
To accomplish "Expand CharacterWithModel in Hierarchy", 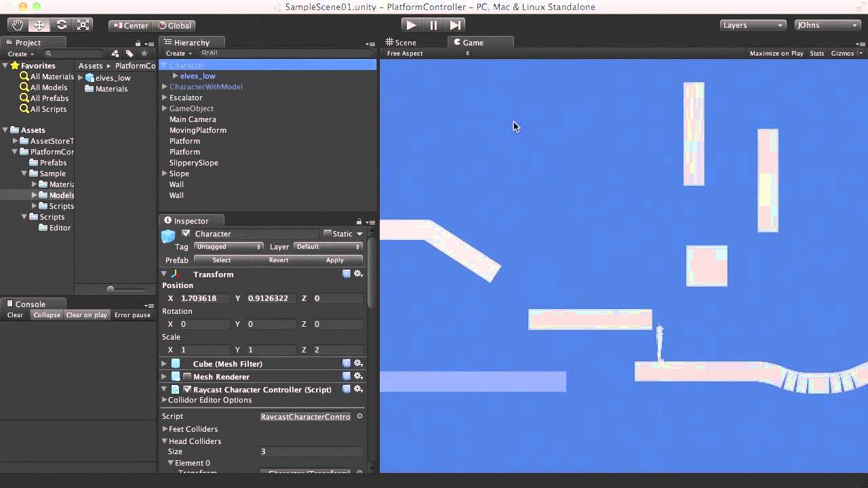I will (164, 87).
